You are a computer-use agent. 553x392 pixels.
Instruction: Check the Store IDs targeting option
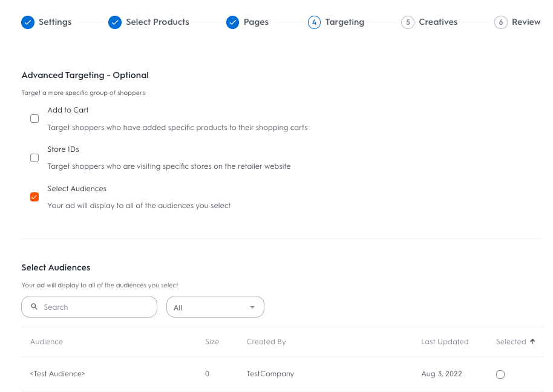34,158
